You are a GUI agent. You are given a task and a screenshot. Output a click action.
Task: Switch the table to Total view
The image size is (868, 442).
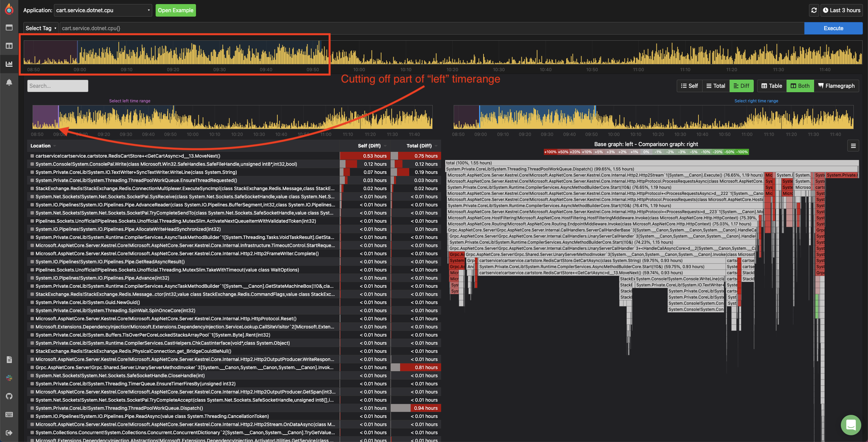pyautogui.click(x=715, y=86)
